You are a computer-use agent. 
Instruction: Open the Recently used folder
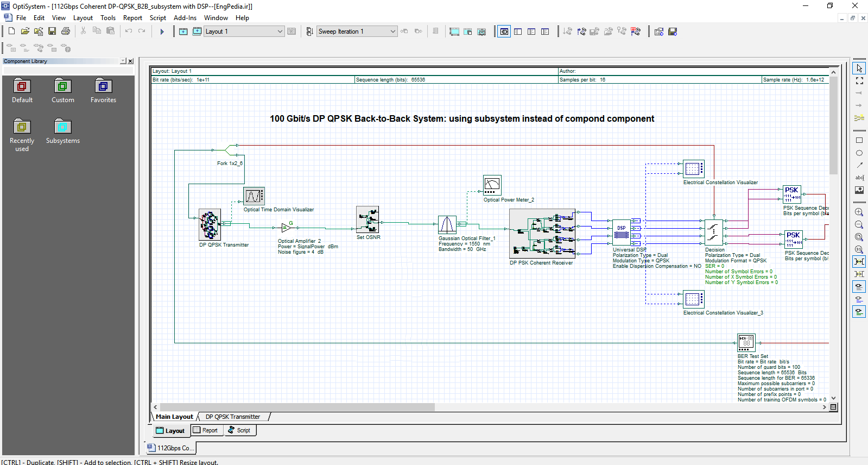click(x=22, y=135)
